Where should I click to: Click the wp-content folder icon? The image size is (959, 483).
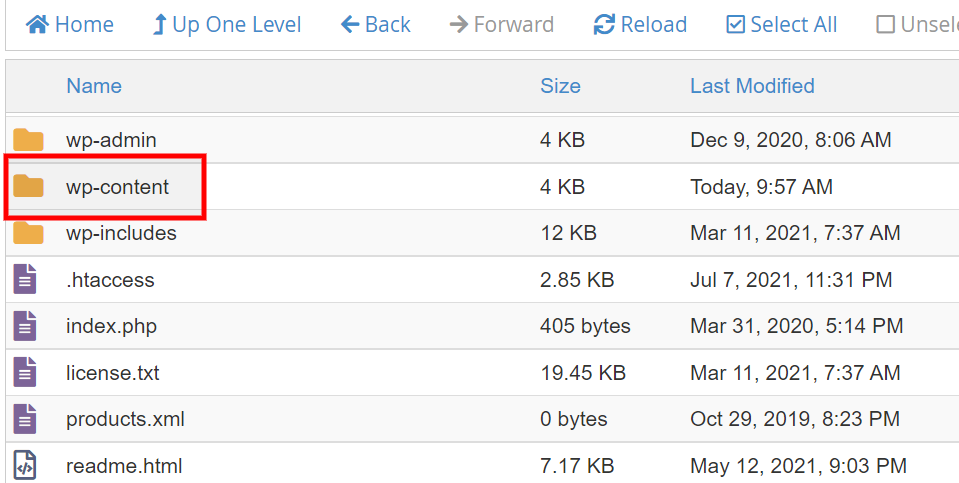[x=28, y=187]
